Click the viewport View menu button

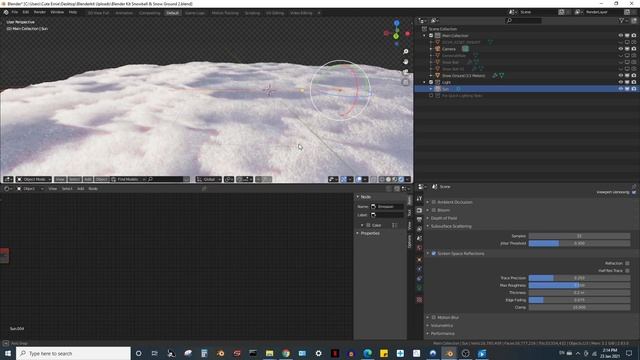pos(60,179)
